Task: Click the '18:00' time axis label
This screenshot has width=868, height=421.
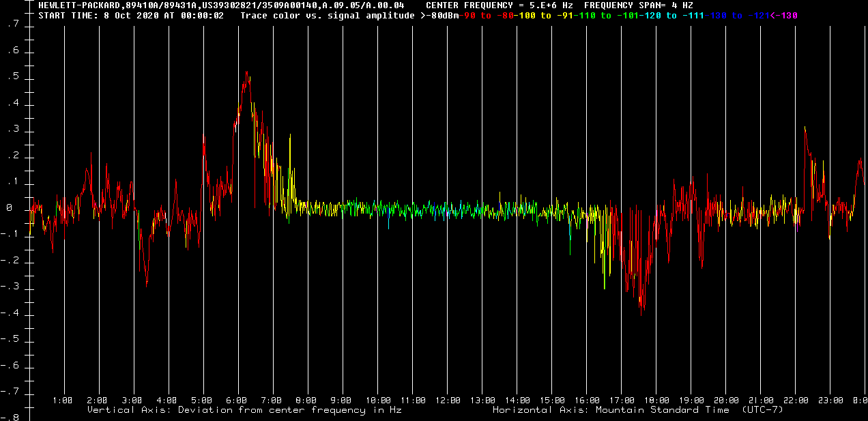Action: [x=656, y=401]
